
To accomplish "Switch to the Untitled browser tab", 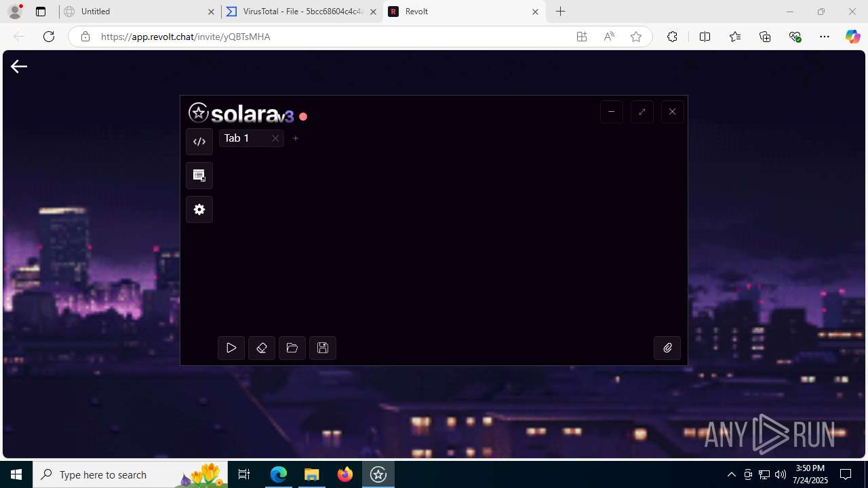I will [139, 12].
